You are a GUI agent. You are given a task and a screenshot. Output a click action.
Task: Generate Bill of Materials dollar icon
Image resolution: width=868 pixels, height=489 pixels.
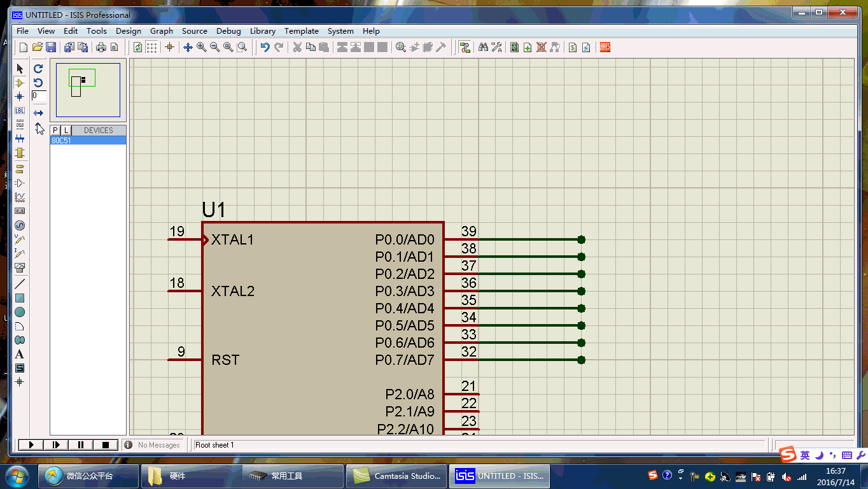573,47
